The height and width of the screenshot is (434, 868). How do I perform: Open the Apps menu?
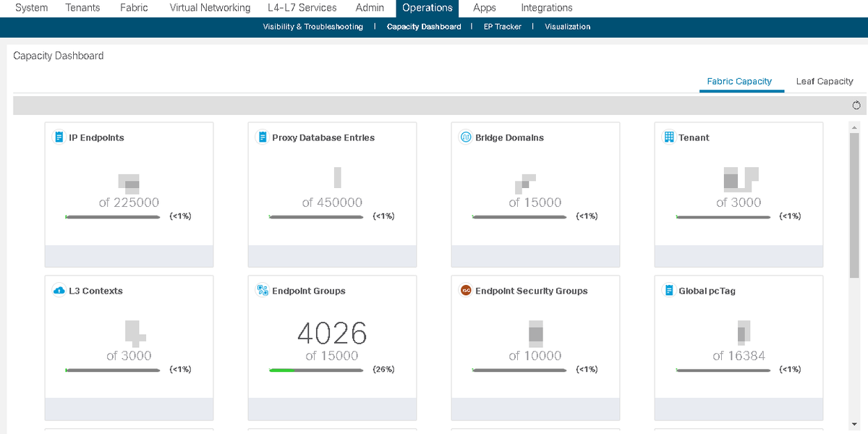pos(485,8)
